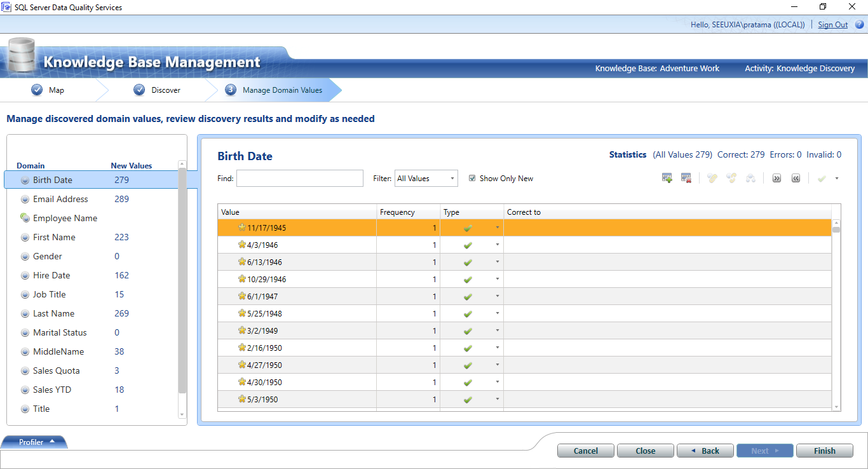Click the Finish button

(x=825, y=451)
